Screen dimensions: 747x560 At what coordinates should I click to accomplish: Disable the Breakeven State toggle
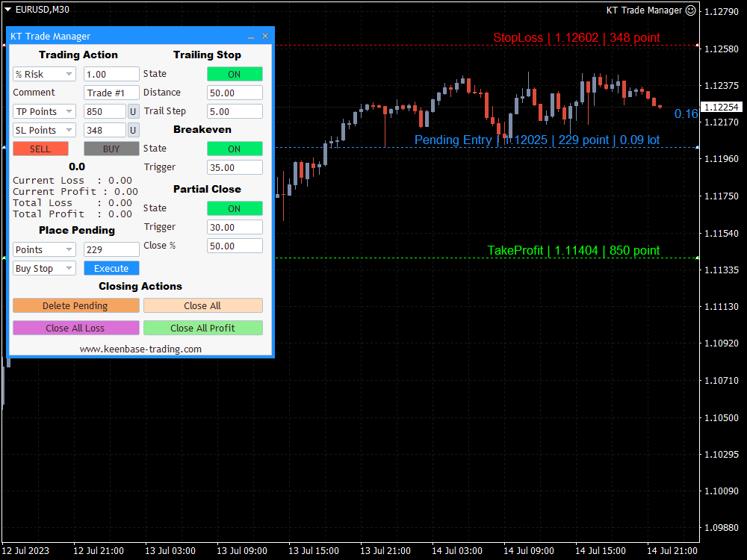point(235,148)
